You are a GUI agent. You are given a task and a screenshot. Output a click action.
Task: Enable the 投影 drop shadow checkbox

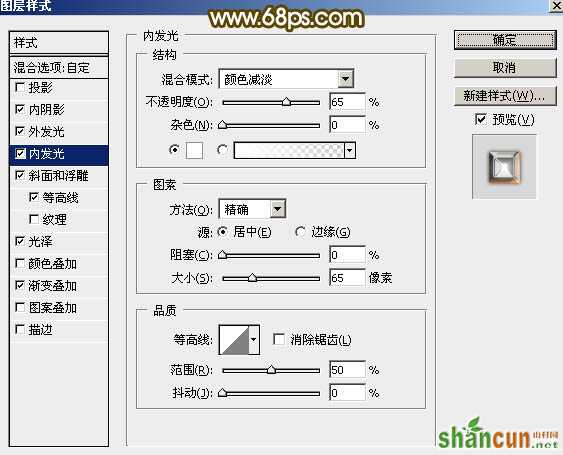[x=20, y=88]
